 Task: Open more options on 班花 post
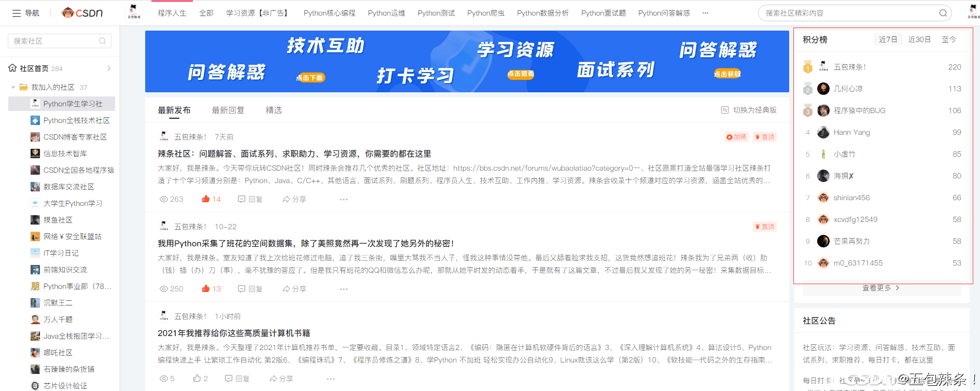(344, 289)
